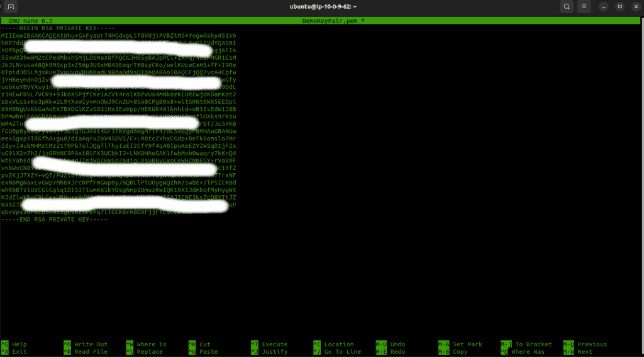Click the Replace shortcut label

pyautogui.click(x=149, y=352)
